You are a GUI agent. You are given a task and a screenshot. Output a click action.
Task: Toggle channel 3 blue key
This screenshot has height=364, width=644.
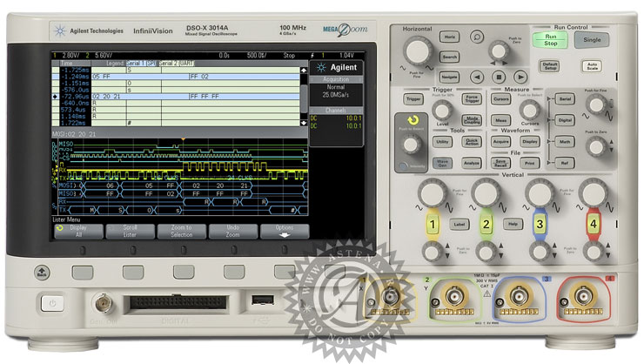[540, 225]
